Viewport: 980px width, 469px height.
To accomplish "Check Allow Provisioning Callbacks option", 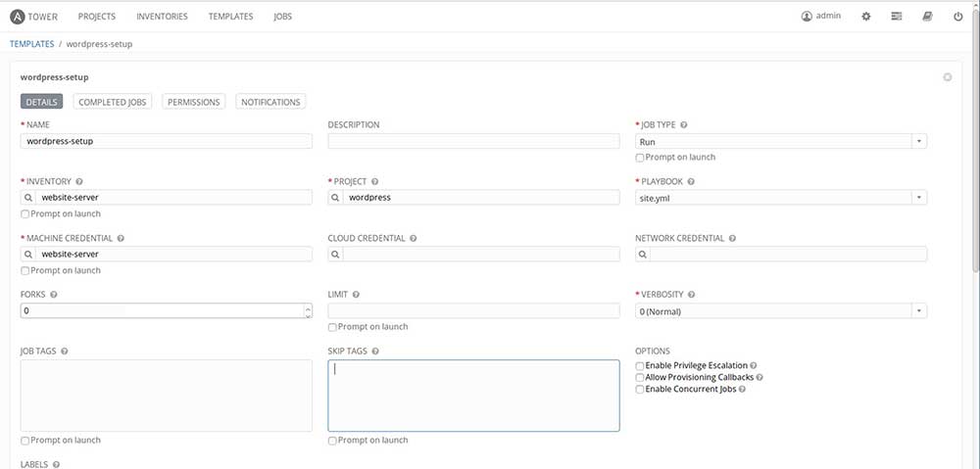I will tap(640, 377).
